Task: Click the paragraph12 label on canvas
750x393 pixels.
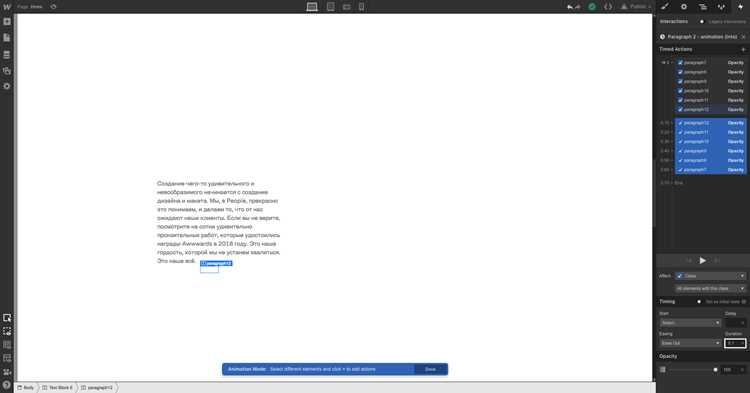Action: (x=216, y=263)
